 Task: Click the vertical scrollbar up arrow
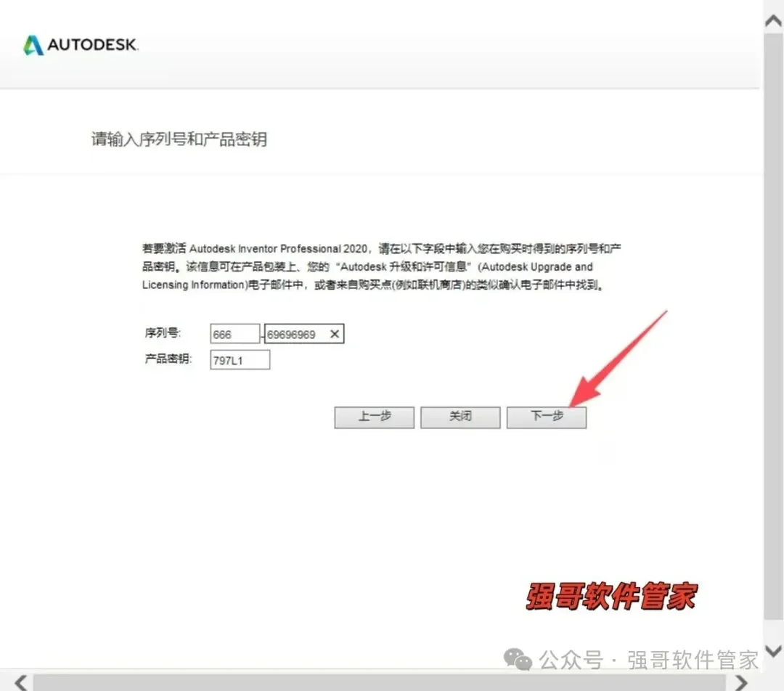click(x=774, y=20)
